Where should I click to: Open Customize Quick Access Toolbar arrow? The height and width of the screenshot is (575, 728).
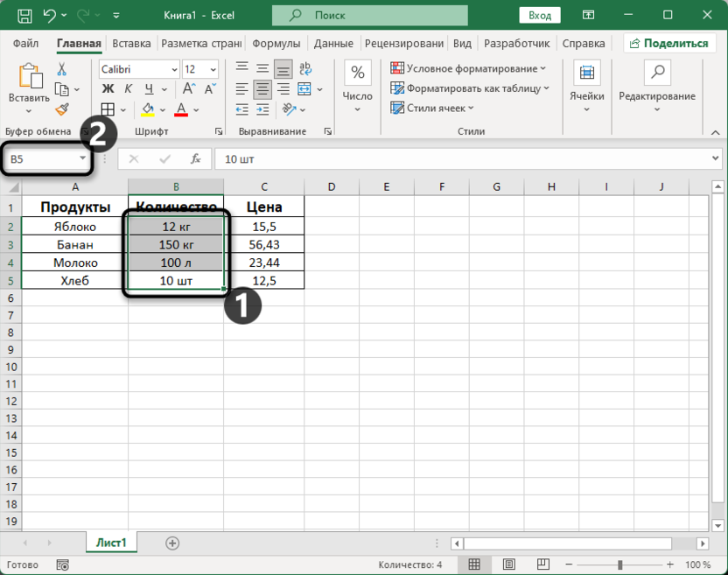click(116, 16)
